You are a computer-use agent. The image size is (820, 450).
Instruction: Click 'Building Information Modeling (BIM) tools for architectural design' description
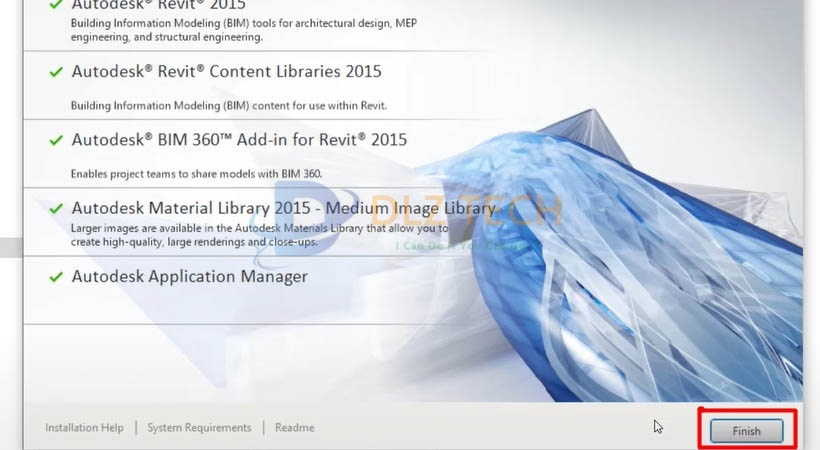[x=244, y=30]
